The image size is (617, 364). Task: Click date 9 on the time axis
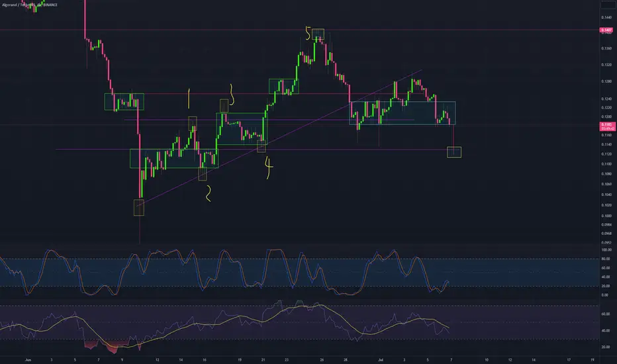pyautogui.click(x=122, y=359)
